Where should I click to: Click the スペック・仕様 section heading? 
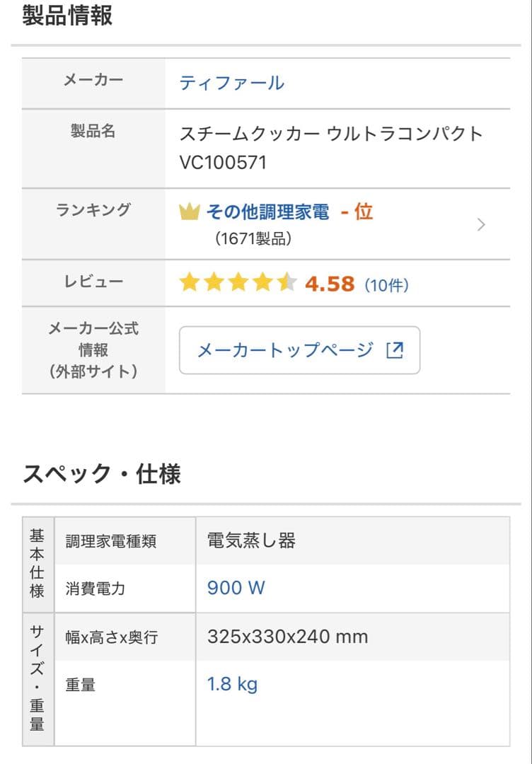pyautogui.click(x=102, y=473)
